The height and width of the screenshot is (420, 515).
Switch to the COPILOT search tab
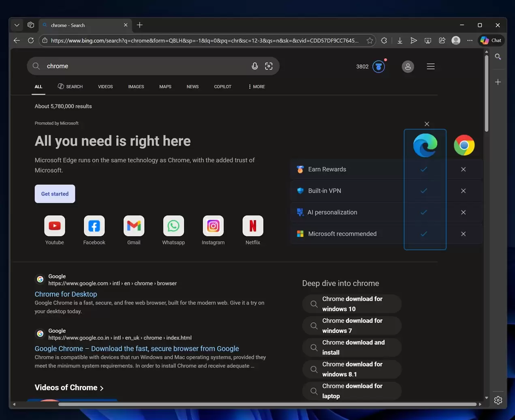[x=222, y=86]
